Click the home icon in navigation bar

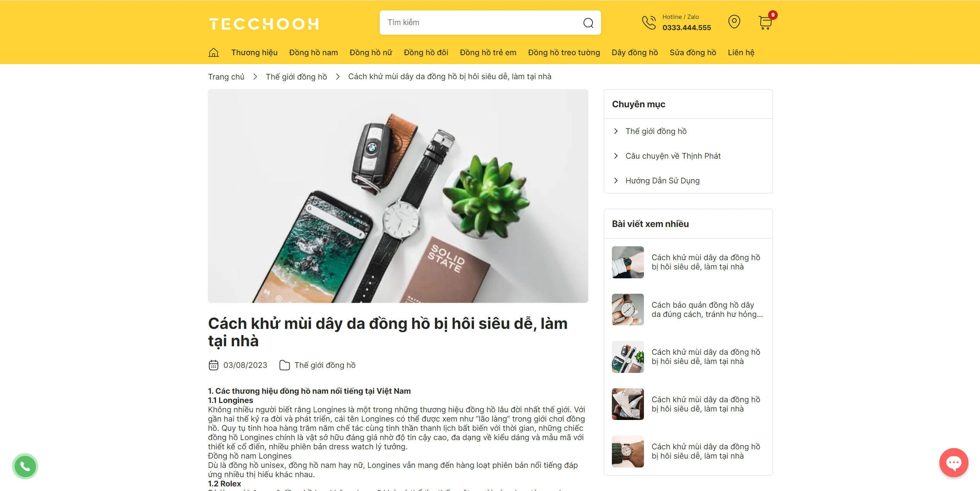tap(213, 52)
